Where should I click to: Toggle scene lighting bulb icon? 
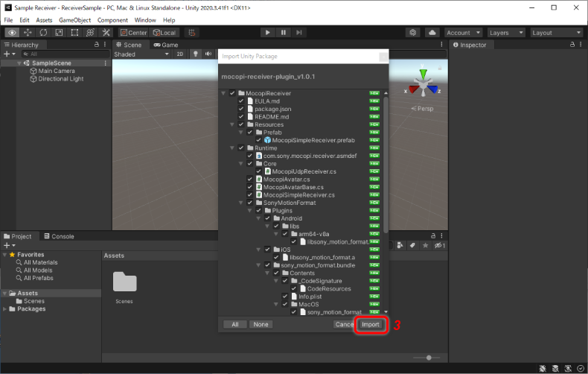coord(196,54)
